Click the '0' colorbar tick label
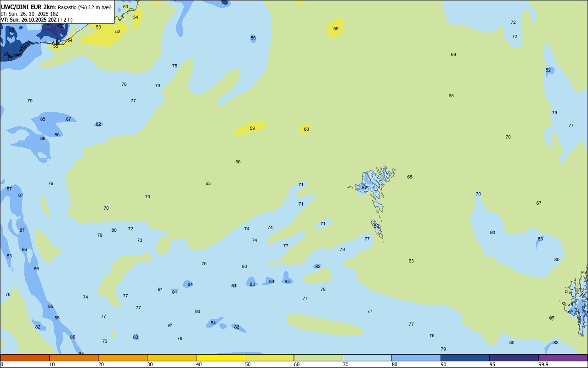The image size is (588, 368). point(2,364)
